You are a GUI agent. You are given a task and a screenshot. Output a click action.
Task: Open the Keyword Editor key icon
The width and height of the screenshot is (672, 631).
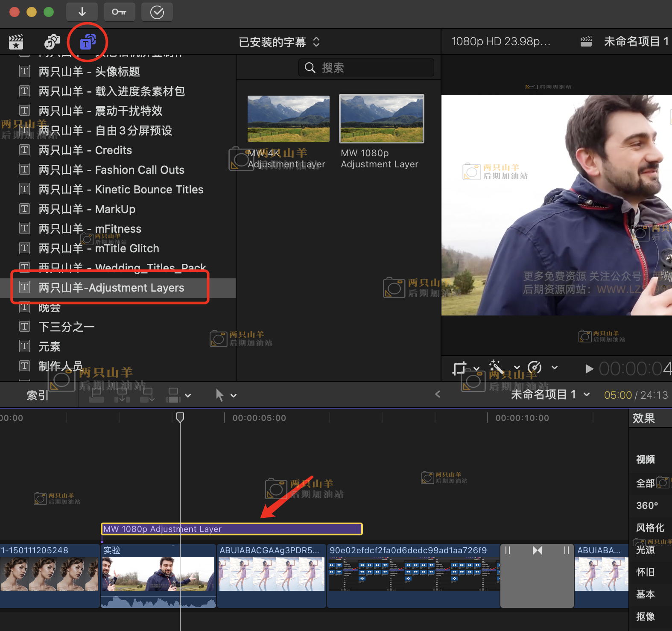(x=119, y=12)
